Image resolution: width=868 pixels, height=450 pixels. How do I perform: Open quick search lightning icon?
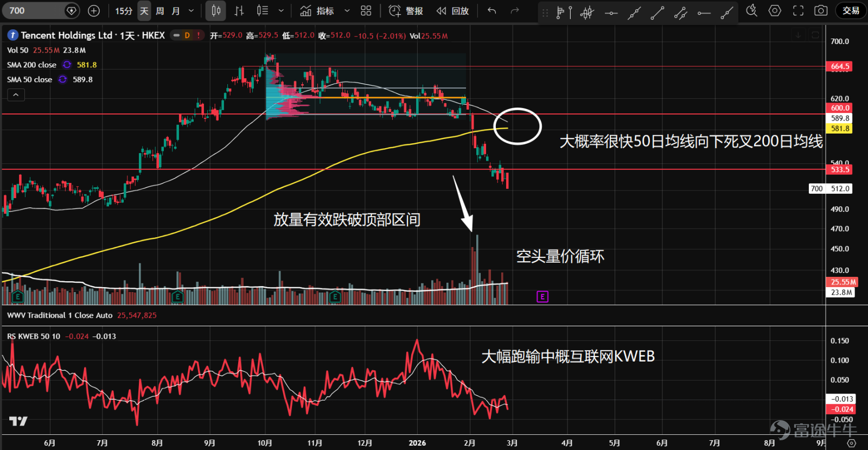coord(751,10)
